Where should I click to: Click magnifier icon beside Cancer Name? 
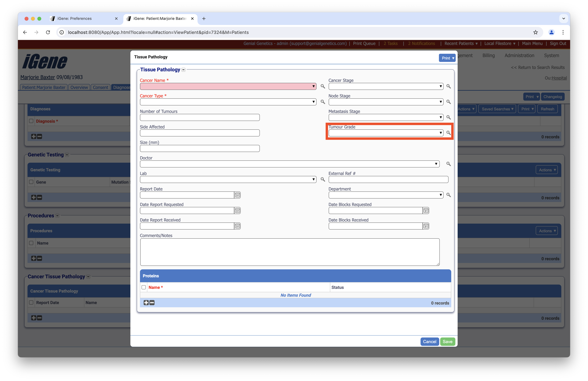(x=323, y=86)
